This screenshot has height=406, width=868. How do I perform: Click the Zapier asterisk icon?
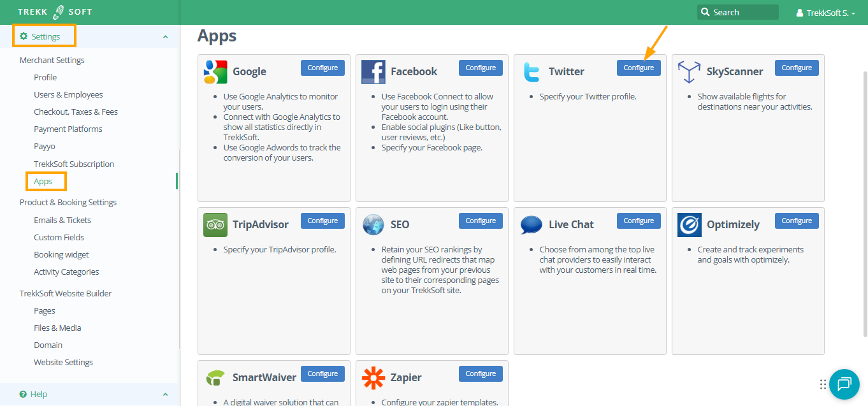pyautogui.click(x=373, y=378)
